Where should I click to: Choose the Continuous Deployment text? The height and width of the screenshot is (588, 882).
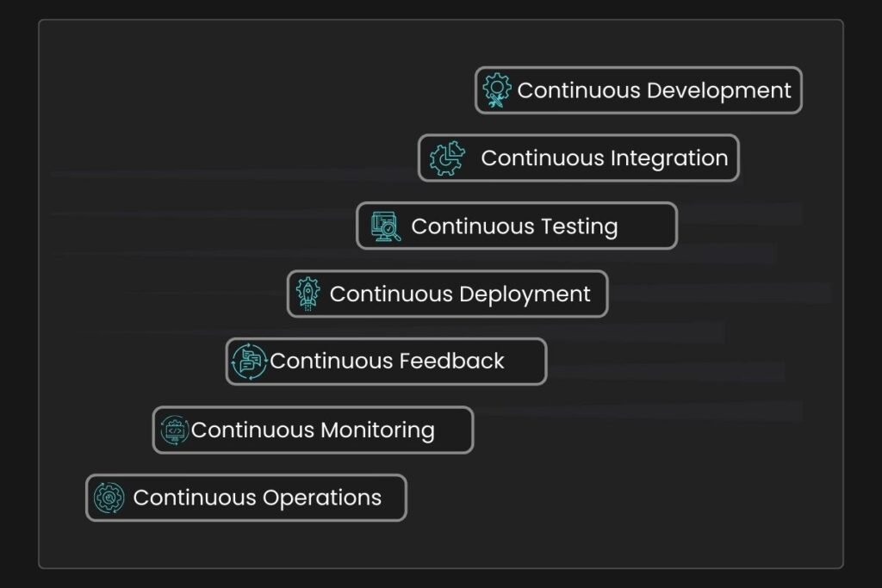click(x=460, y=294)
